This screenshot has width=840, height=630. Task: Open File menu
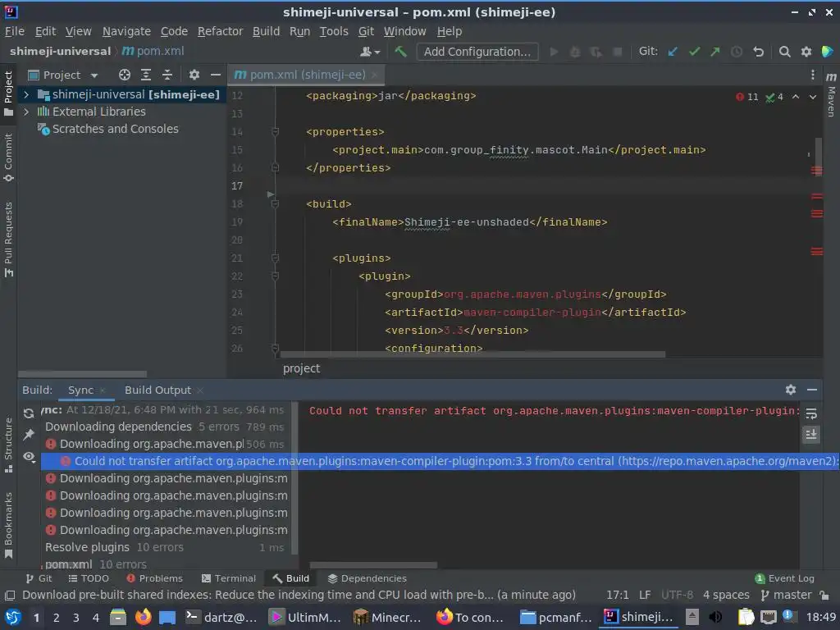pos(15,32)
